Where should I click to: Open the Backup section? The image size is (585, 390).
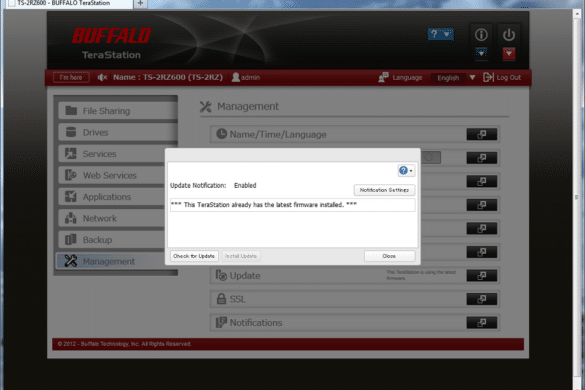(x=112, y=240)
